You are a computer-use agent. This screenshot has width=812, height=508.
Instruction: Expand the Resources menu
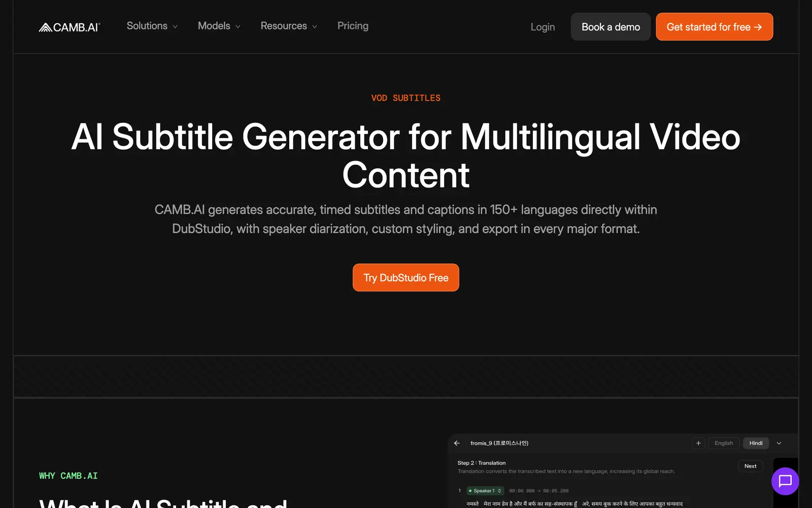(289, 26)
